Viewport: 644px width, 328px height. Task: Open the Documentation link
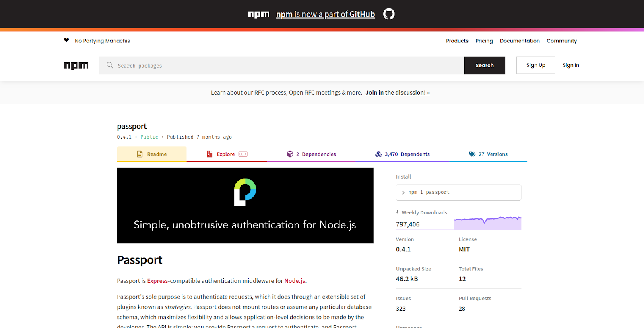520,41
